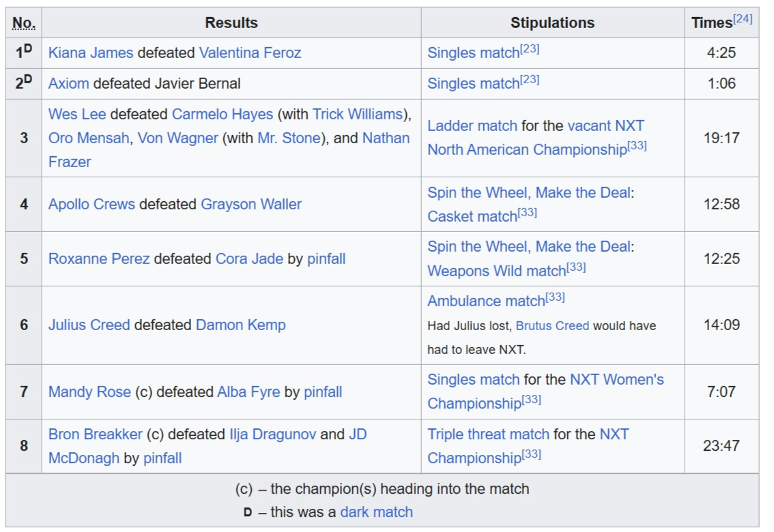Click the Wes Lee link
Screen dimensions: 774x532
pyautogui.click(x=77, y=114)
